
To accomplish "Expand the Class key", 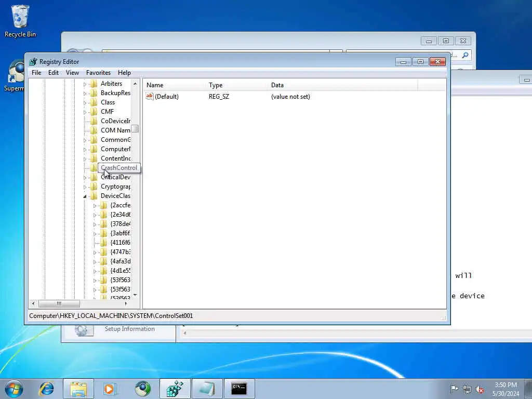I will click(85, 103).
